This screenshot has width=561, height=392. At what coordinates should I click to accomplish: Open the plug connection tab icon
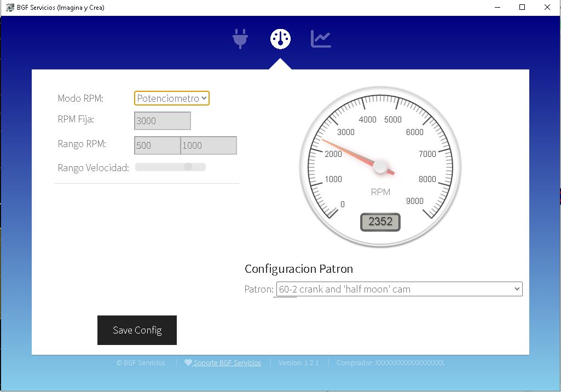tap(240, 39)
